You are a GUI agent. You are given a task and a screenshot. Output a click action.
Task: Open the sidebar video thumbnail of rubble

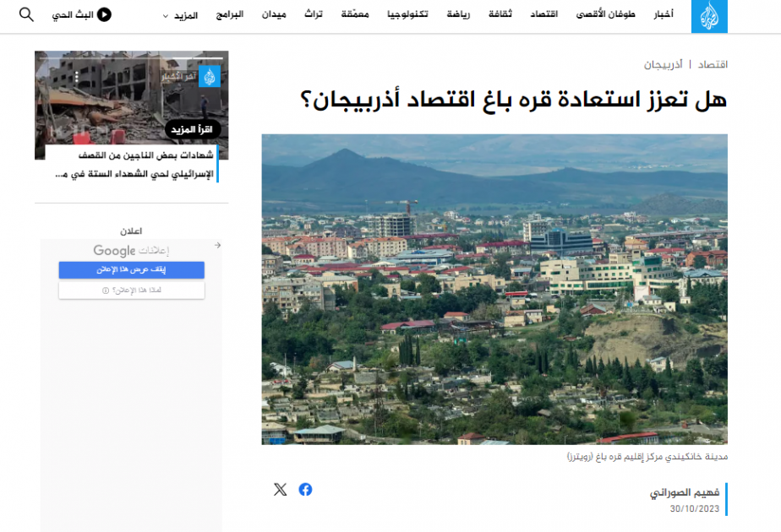point(132,105)
